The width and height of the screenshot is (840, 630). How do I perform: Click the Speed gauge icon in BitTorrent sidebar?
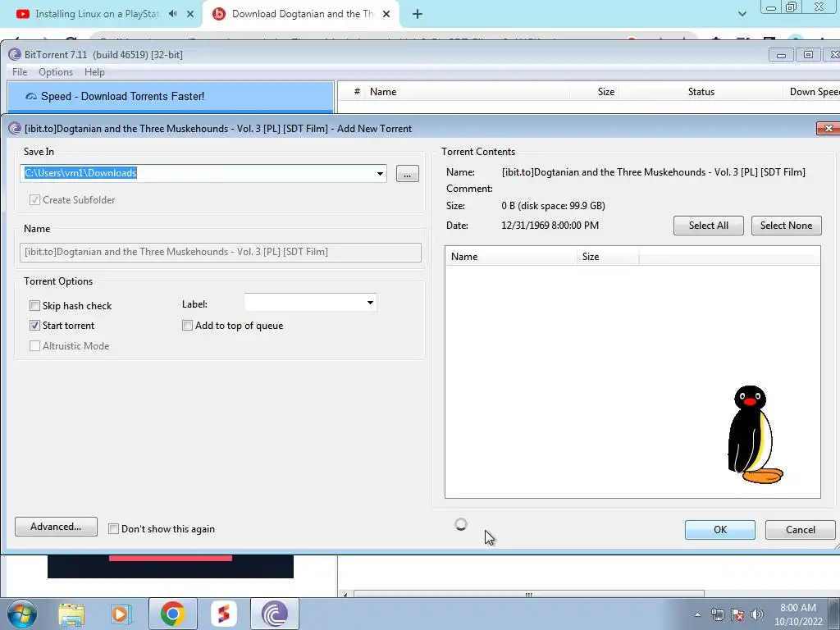[31, 97]
